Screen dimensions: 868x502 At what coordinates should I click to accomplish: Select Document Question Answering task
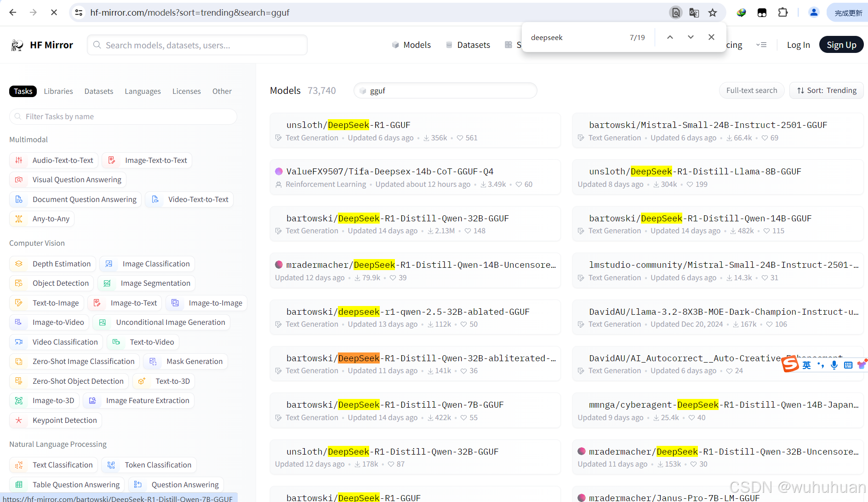pos(75,199)
